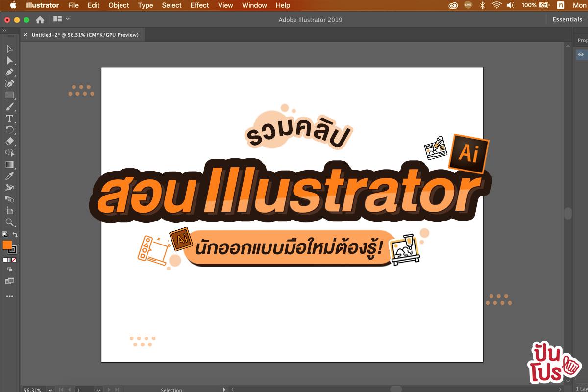Open the Apple menu
588x392 pixels.
point(13,5)
